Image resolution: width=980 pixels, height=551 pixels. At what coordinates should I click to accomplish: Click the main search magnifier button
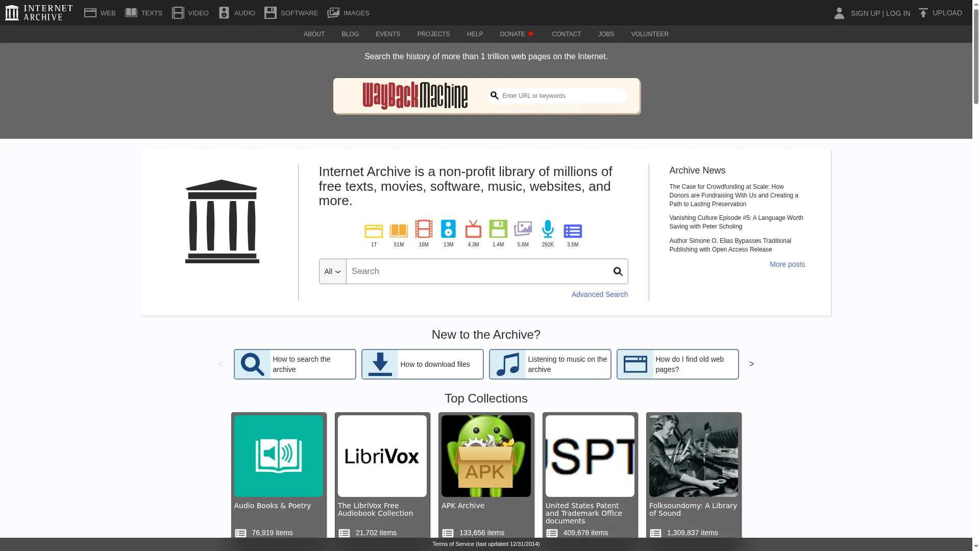[618, 271]
